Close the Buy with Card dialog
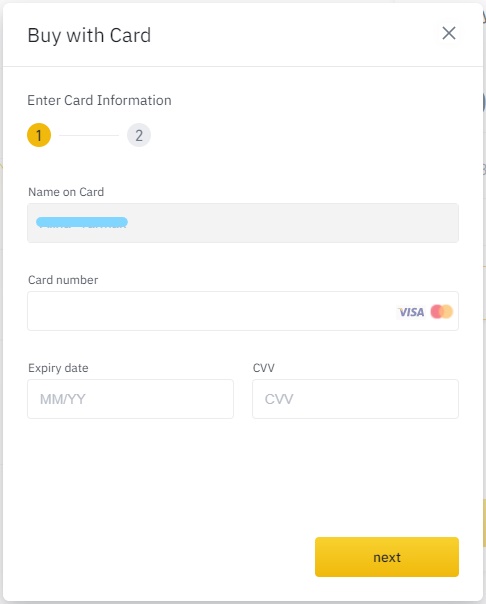The height and width of the screenshot is (604, 486). pyautogui.click(x=449, y=33)
